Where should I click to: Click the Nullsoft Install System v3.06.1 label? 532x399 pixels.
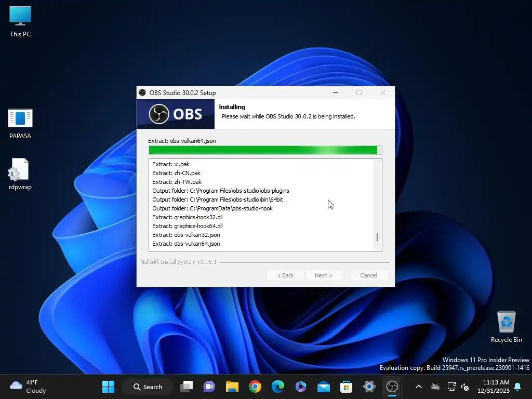179,262
